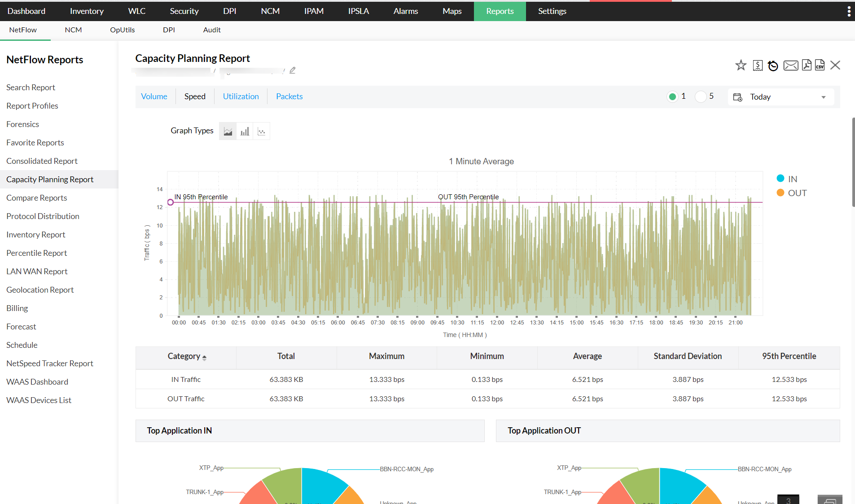Open Percentile Report from the sidebar
Image resolution: width=855 pixels, height=504 pixels.
click(36, 253)
